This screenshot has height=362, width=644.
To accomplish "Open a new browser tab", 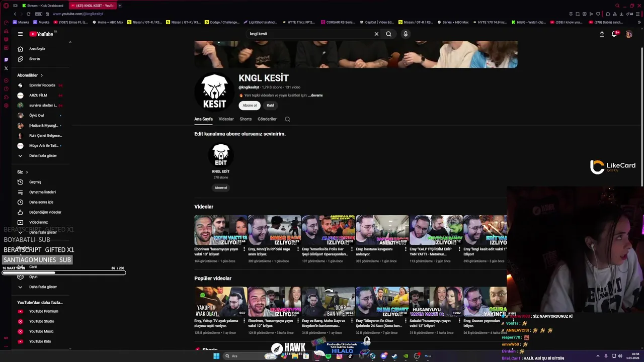I will coord(120,6).
